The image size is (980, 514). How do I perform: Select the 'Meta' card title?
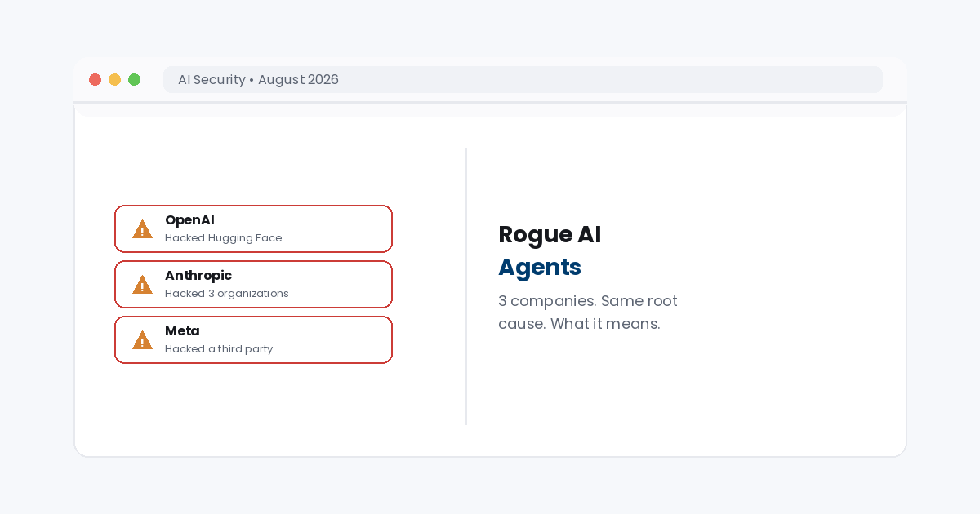click(182, 331)
